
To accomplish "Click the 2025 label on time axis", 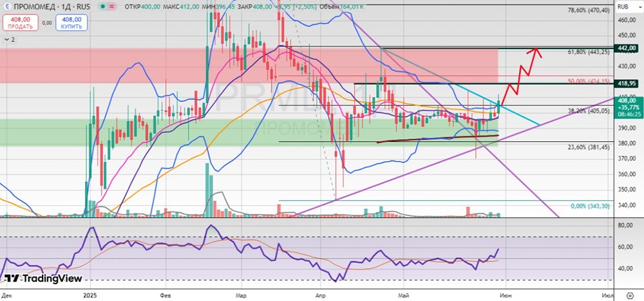I will click(90, 295).
